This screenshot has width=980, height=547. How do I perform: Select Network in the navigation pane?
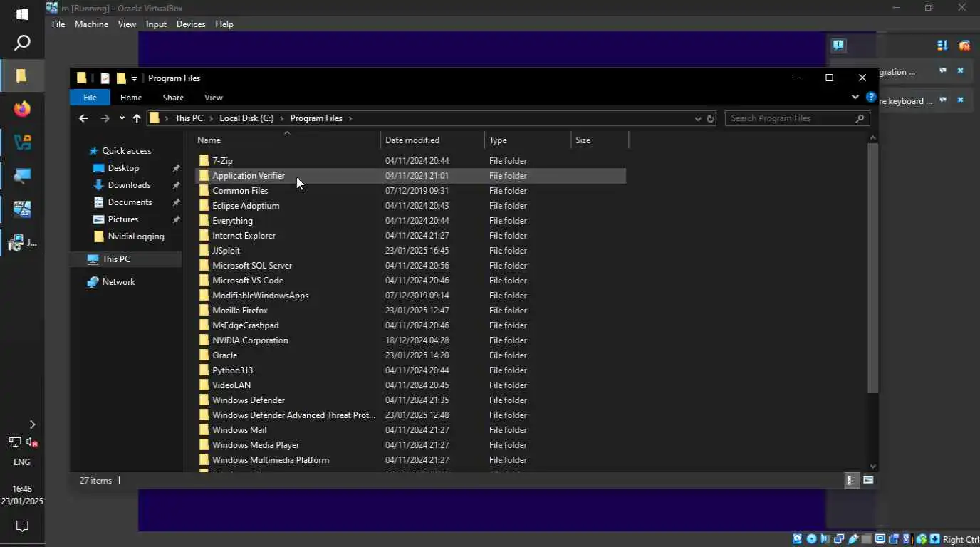118,282
